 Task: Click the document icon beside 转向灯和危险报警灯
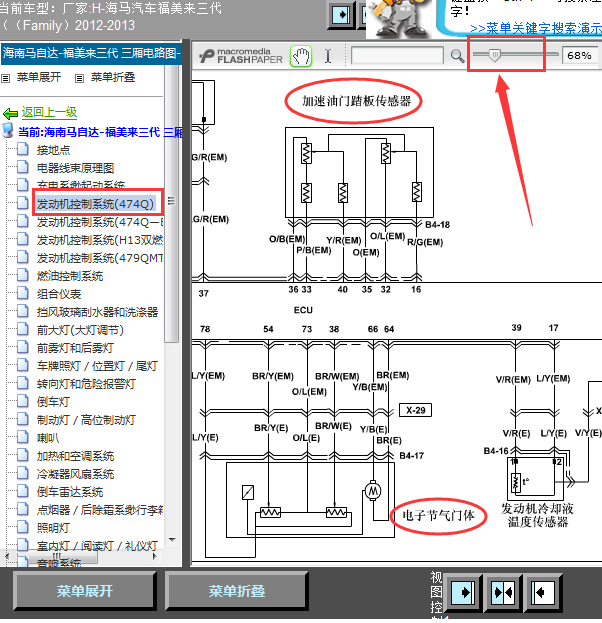coord(23,383)
